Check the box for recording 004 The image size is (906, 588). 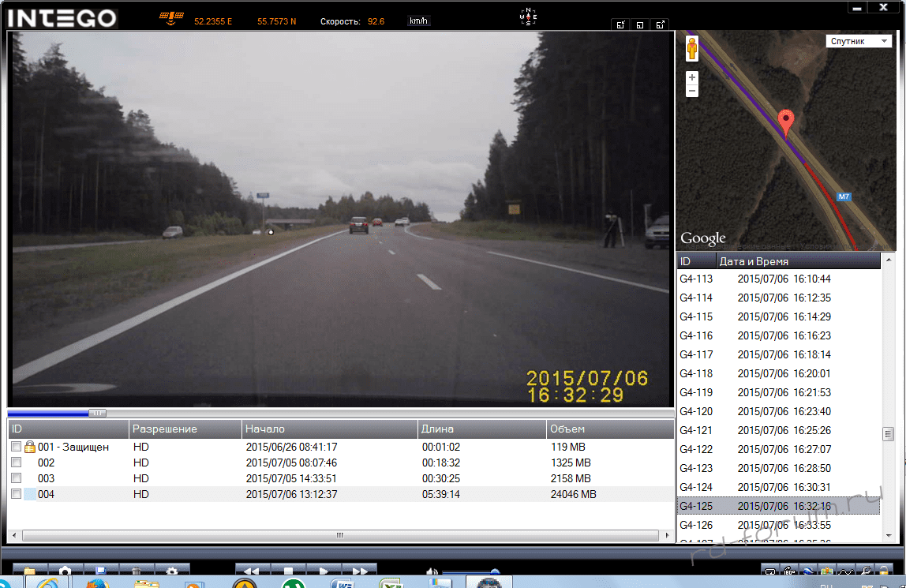[17, 494]
